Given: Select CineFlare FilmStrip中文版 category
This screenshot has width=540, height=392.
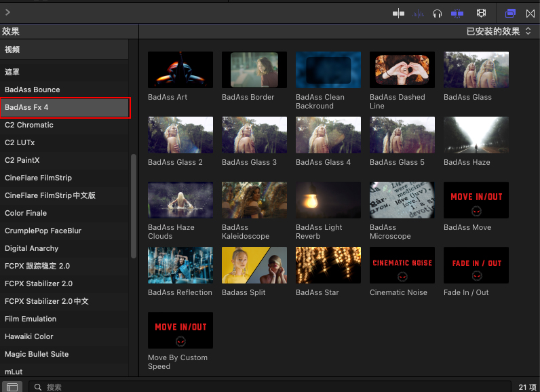Looking at the screenshot, I should pyautogui.click(x=64, y=195).
